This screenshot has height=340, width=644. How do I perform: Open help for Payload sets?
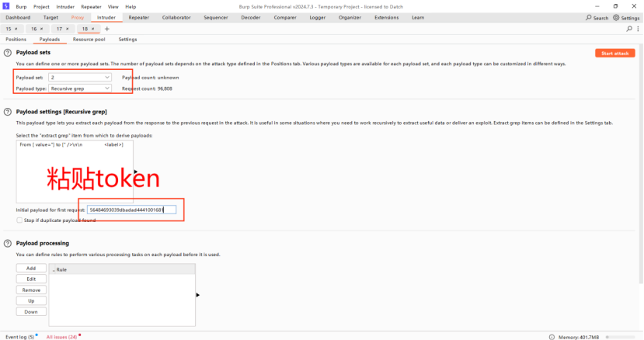[x=8, y=53]
